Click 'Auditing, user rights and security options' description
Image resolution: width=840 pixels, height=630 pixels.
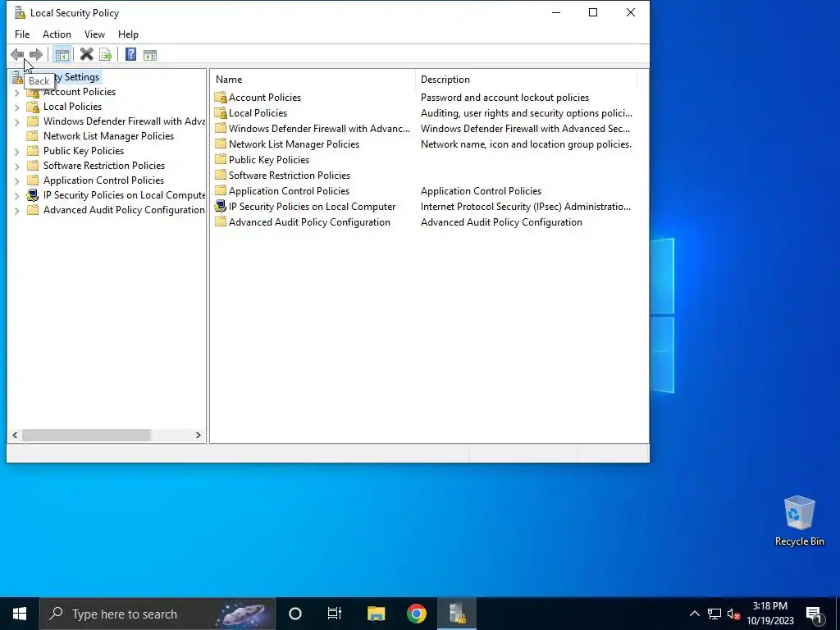527,113
